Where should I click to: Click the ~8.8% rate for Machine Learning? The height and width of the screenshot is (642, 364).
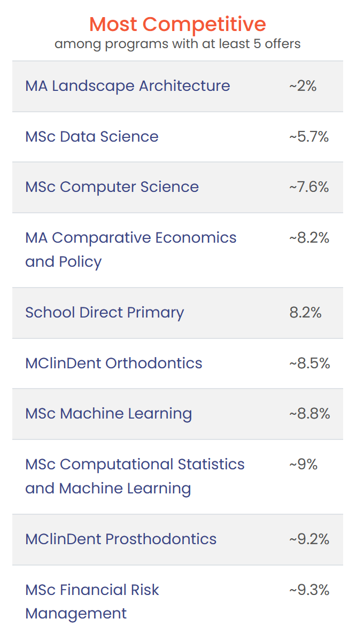[x=309, y=414]
